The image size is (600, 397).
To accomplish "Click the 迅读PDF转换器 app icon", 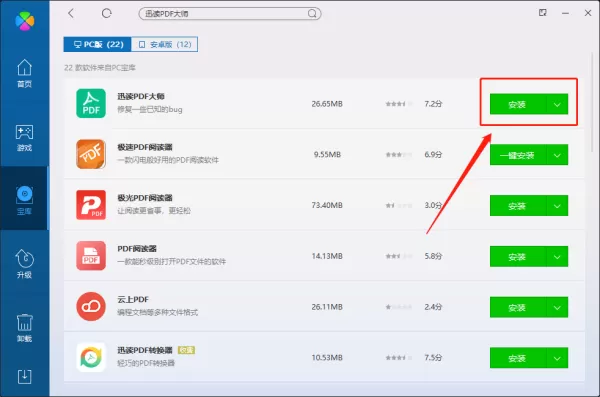I will point(91,357).
